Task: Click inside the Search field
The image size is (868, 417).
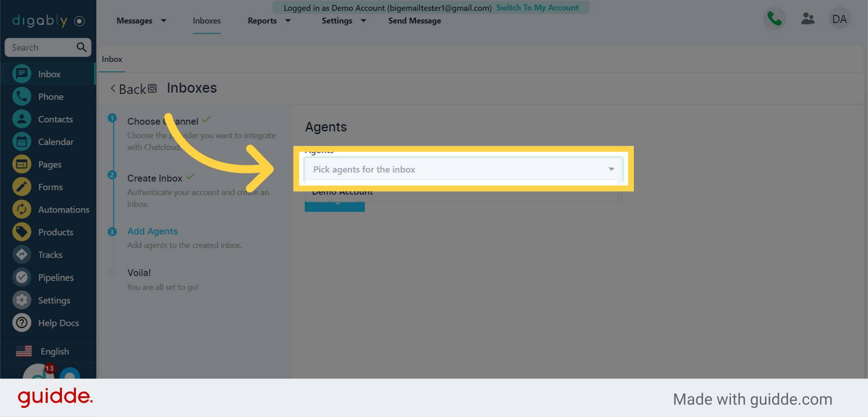Action: click(41, 47)
